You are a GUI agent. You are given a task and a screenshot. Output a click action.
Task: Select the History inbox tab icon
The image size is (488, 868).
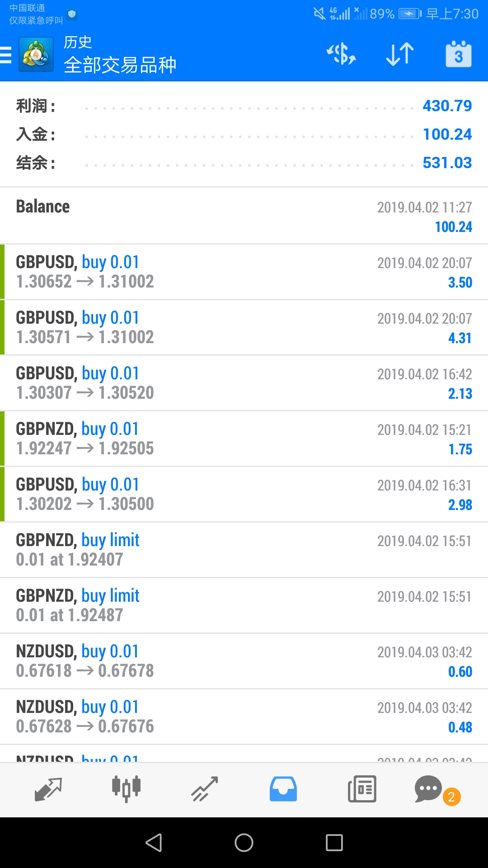(283, 789)
